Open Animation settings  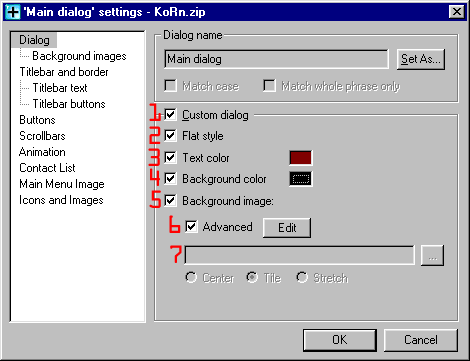coord(42,152)
